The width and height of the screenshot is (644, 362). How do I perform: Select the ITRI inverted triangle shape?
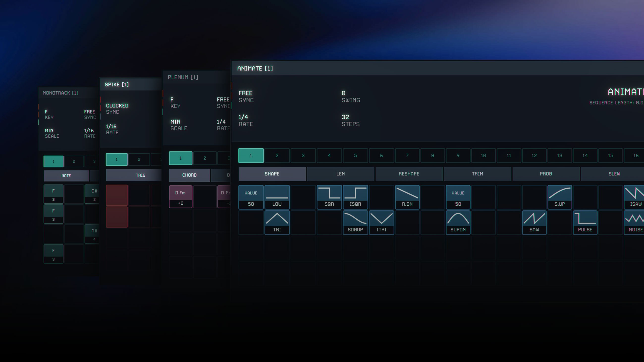click(381, 222)
